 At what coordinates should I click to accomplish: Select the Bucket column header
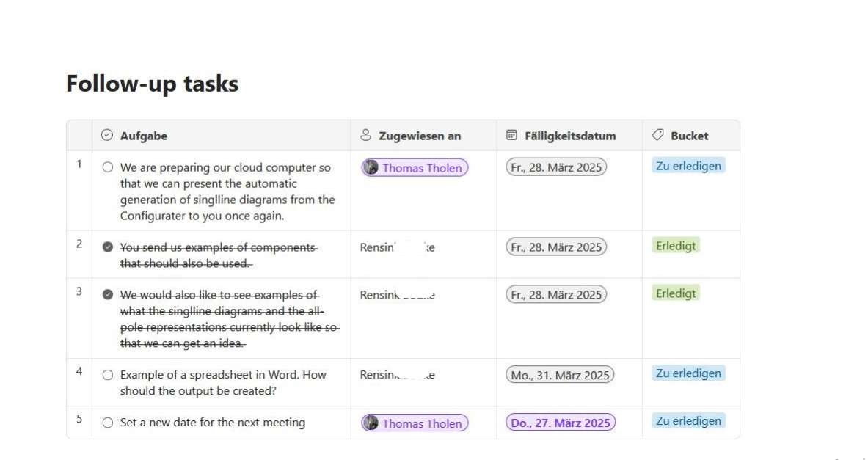click(x=691, y=136)
